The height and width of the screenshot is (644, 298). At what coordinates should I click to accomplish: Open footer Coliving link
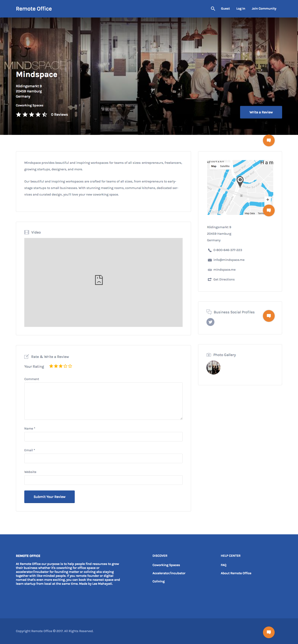click(159, 581)
